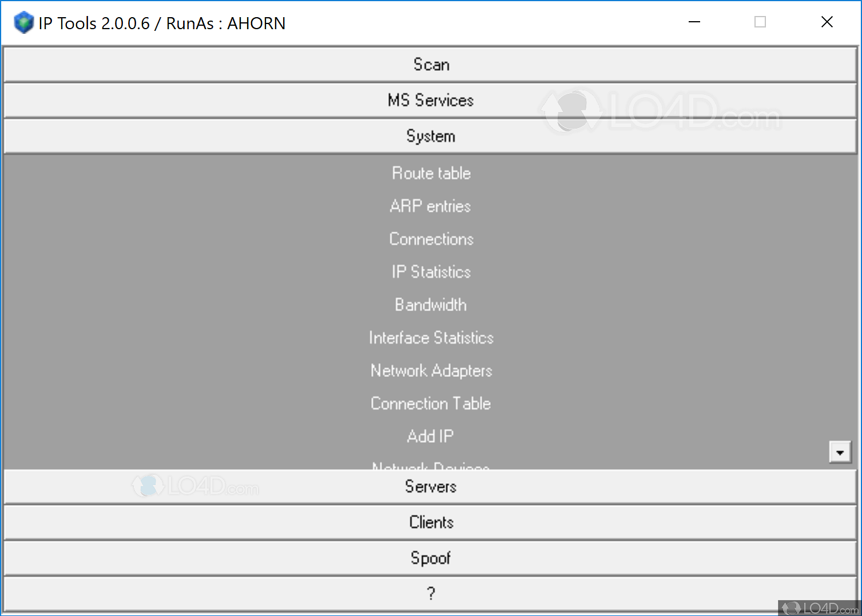Click the scroll-down arrow in System list
Screen dimensions: 862x616
[x=840, y=452]
